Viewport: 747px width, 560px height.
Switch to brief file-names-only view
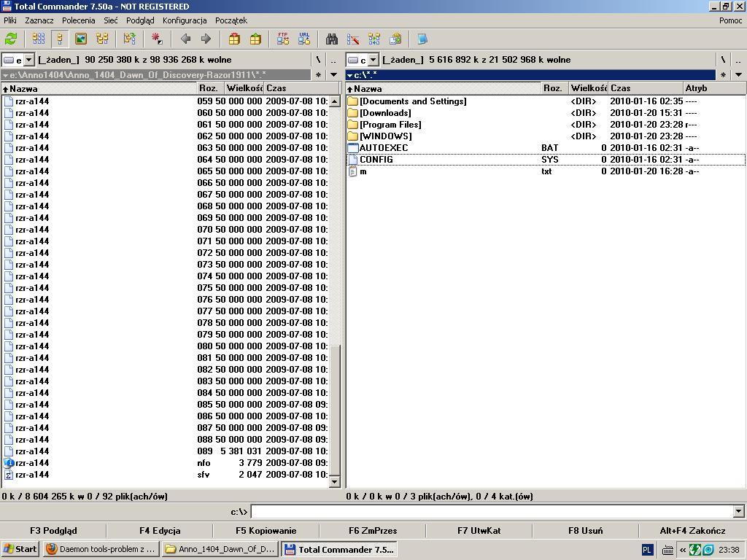pyautogui.click(x=39, y=39)
